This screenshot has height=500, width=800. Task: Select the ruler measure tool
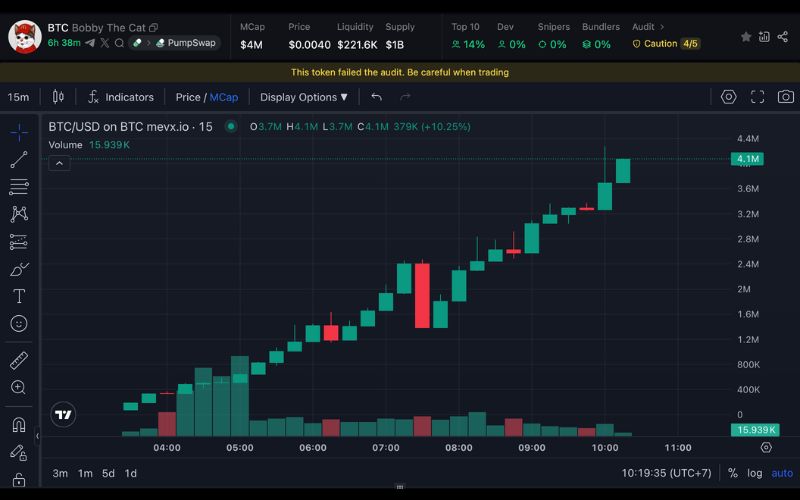(19, 360)
